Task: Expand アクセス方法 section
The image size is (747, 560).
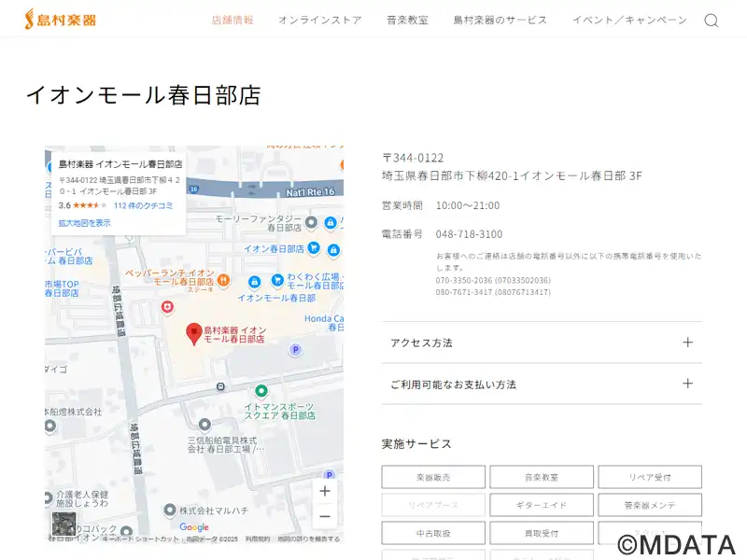Action: pyautogui.click(x=542, y=343)
